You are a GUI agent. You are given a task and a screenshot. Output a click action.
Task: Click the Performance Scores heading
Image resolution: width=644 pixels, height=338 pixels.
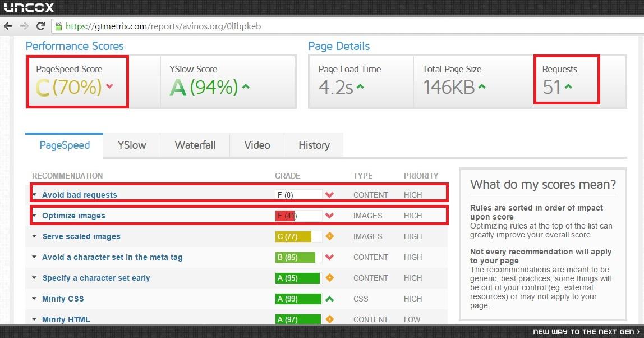click(75, 46)
